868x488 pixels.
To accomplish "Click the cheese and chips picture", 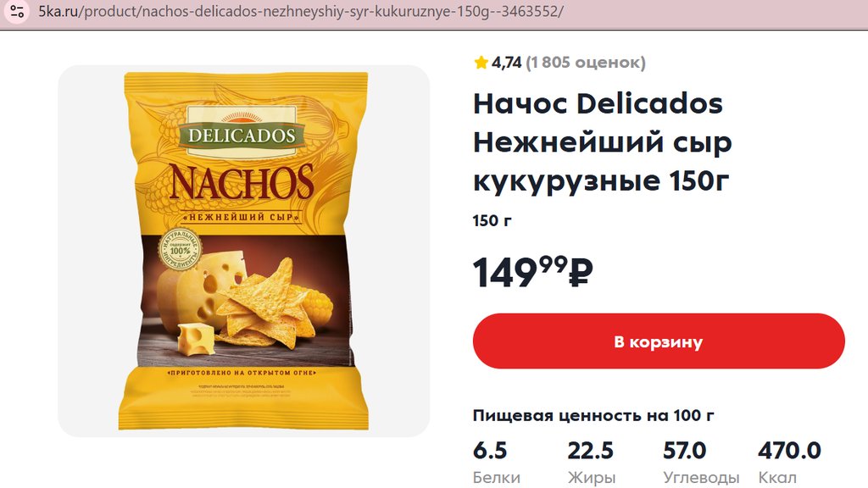I will click(x=243, y=301).
